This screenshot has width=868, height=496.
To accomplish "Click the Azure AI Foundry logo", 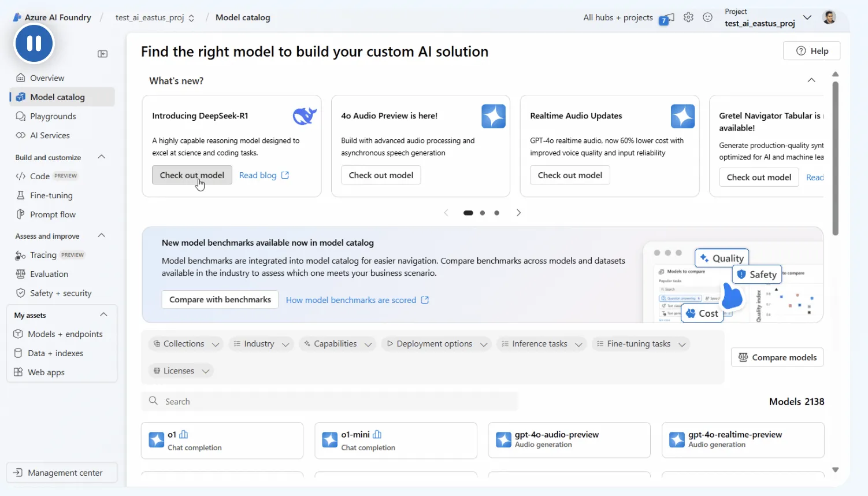I will (x=17, y=17).
